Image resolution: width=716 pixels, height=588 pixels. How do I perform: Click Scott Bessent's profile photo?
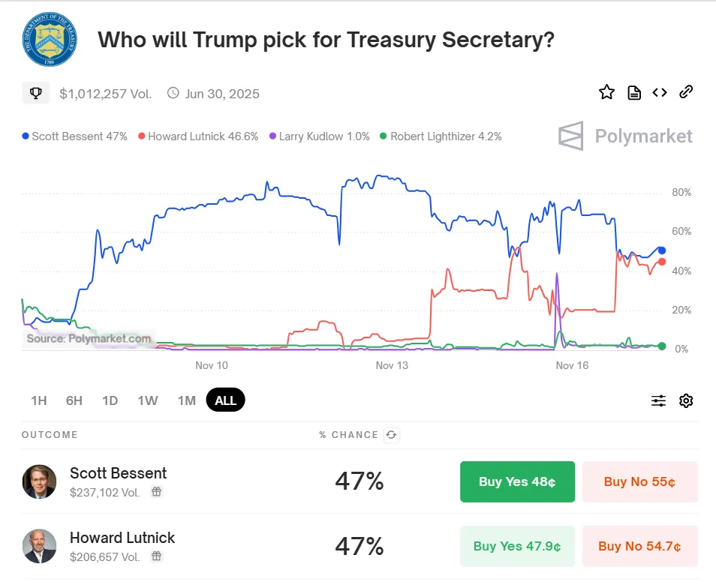39,481
